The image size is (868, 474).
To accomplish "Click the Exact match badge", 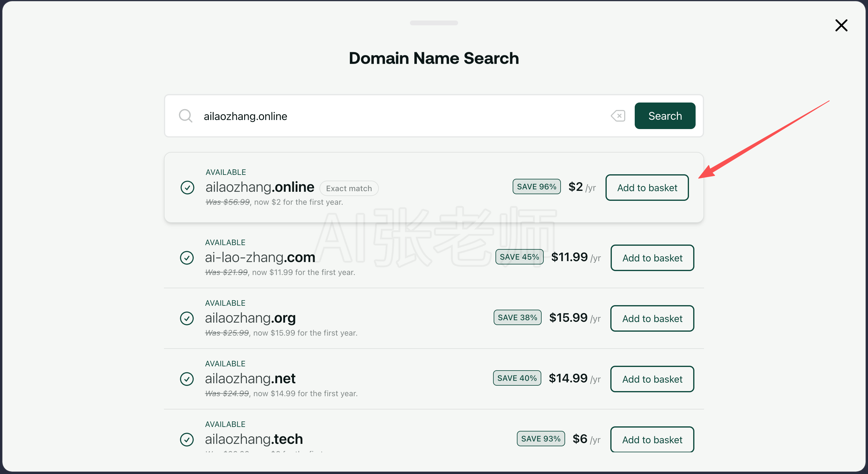I will (x=349, y=188).
